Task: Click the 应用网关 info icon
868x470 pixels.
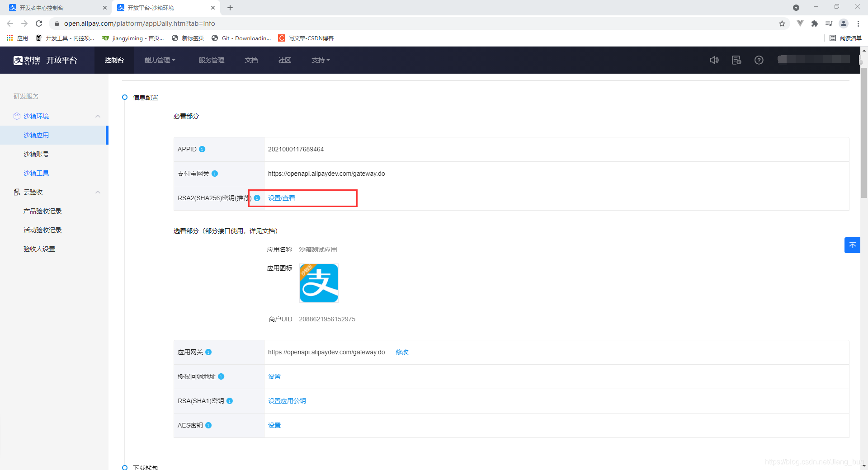Action: pos(208,352)
